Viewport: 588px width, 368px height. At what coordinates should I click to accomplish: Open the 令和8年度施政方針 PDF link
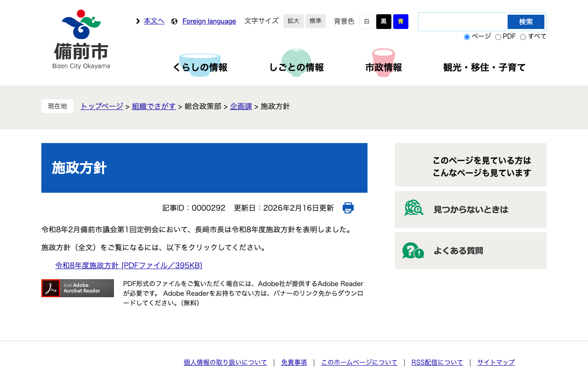point(129,265)
